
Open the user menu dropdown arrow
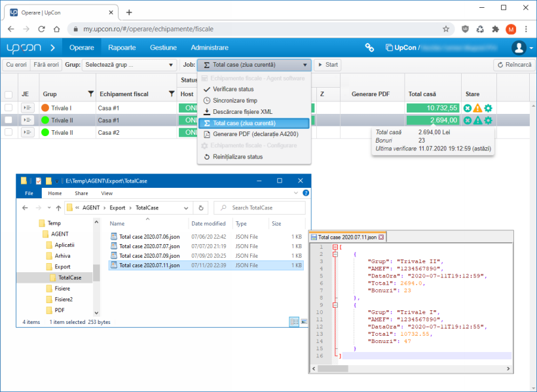(531, 48)
